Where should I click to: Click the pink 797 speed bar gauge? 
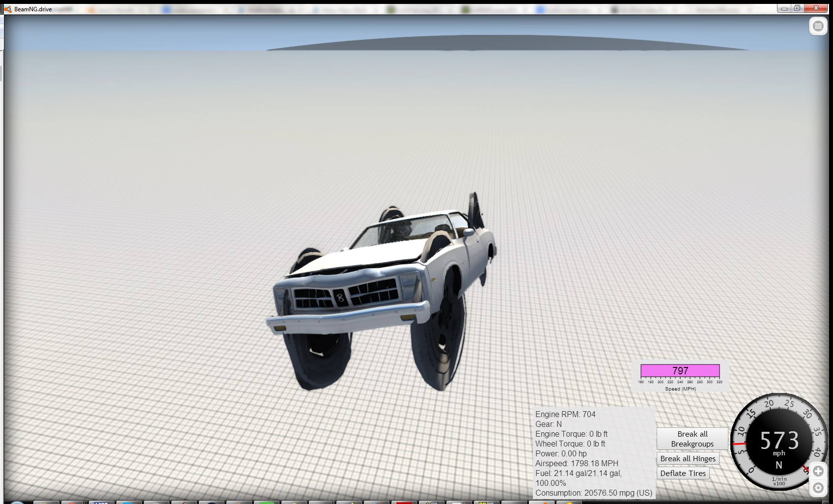click(x=680, y=370)
